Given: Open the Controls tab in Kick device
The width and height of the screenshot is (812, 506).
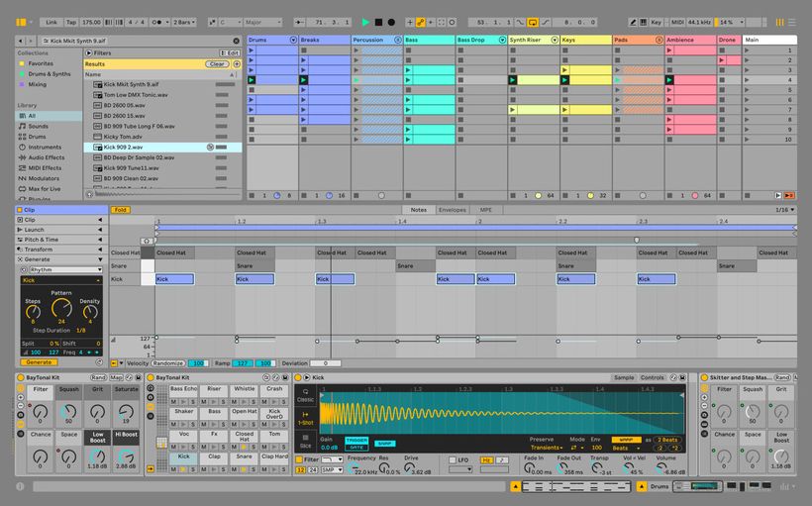Looking at the screenshot, I should tap(653, 377).
